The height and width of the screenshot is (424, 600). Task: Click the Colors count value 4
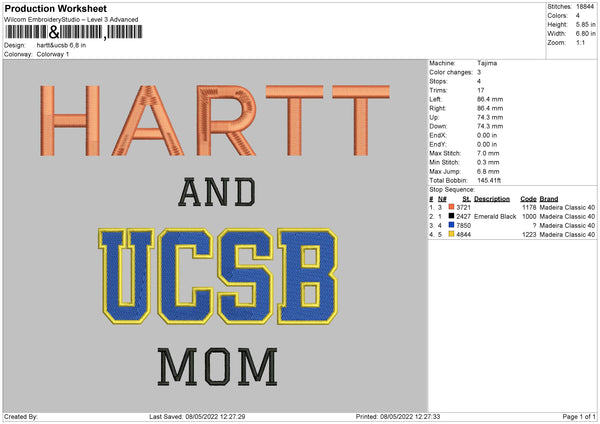[x=578, y=16]
